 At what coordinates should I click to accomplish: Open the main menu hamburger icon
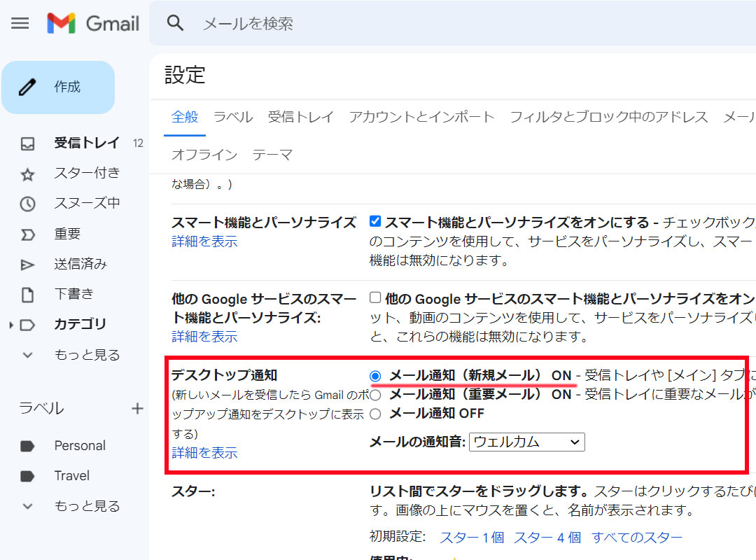click(20, 23)
